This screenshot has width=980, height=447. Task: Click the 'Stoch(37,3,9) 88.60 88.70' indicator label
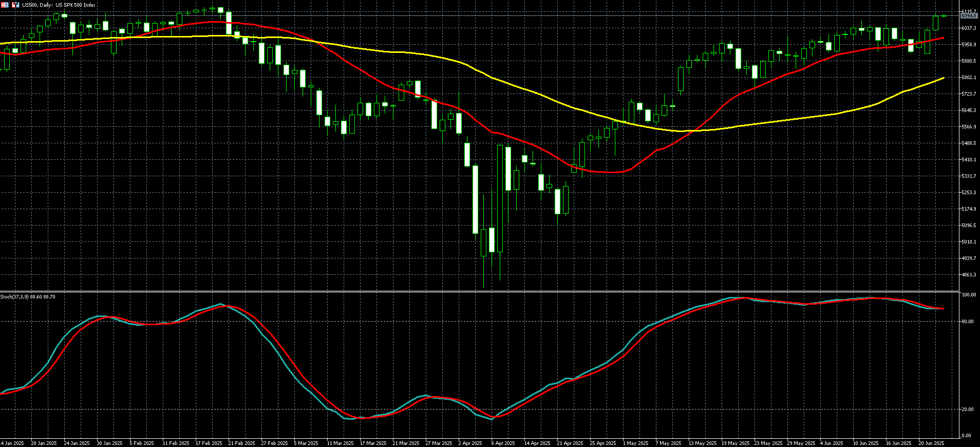point(28,297)
